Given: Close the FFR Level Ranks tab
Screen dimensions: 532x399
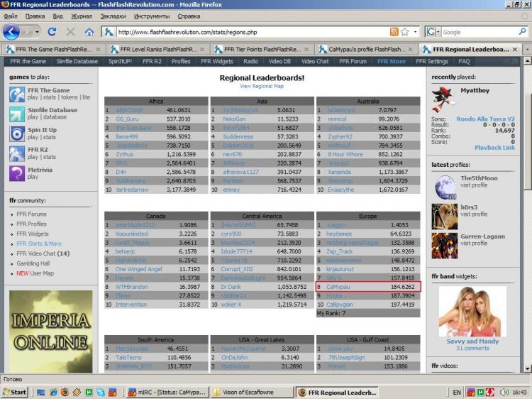Looking at the screenshot, I should click(202, 50).
